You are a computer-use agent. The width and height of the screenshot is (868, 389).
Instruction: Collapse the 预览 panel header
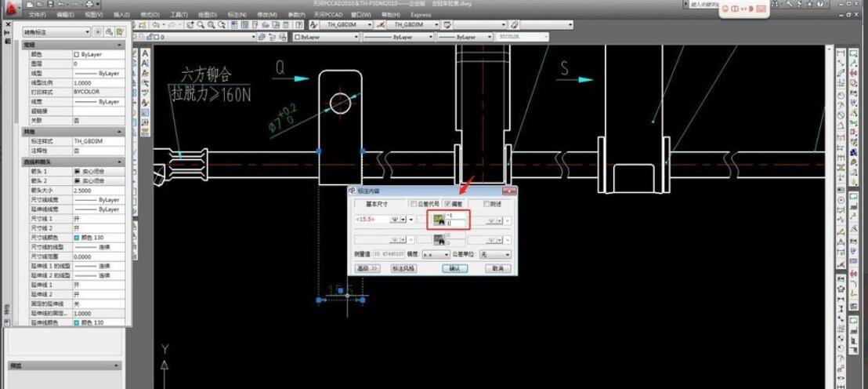tap(64, 365)
